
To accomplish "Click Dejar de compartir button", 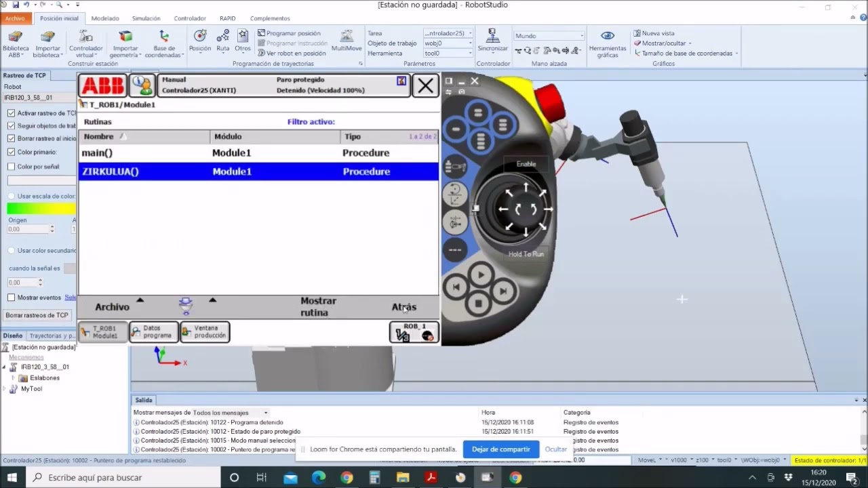I will pyautogui.click(x=501, y=449).
